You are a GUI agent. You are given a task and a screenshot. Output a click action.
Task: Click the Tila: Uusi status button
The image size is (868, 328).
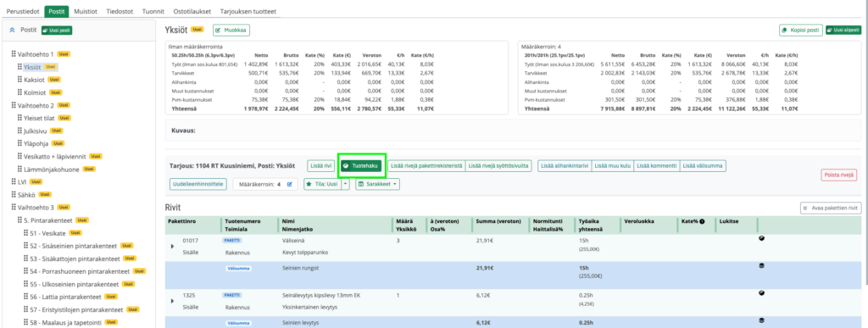323,184
